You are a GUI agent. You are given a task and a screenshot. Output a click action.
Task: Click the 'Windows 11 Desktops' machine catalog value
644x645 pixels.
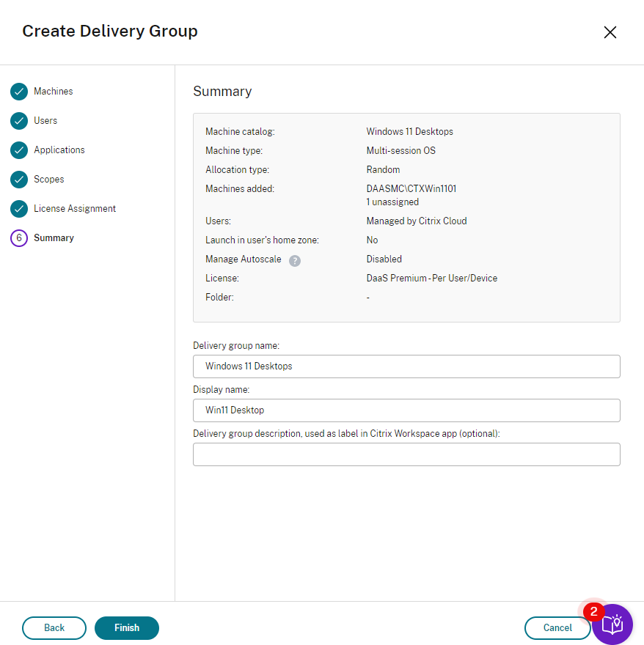tap(410, 132)
